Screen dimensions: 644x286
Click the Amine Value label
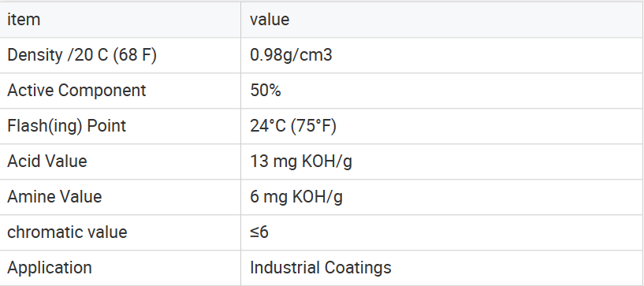coord(54,196)
